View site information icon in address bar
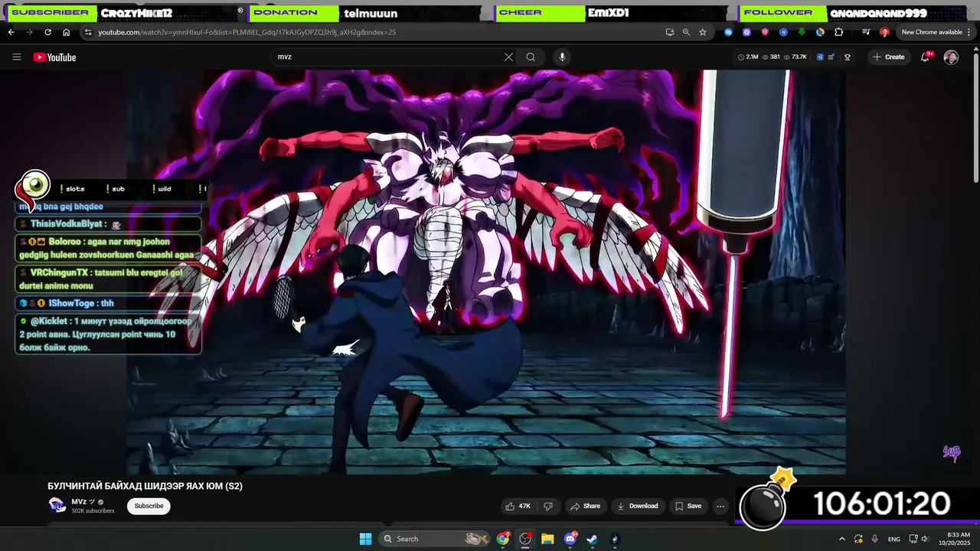 [88, 32]
